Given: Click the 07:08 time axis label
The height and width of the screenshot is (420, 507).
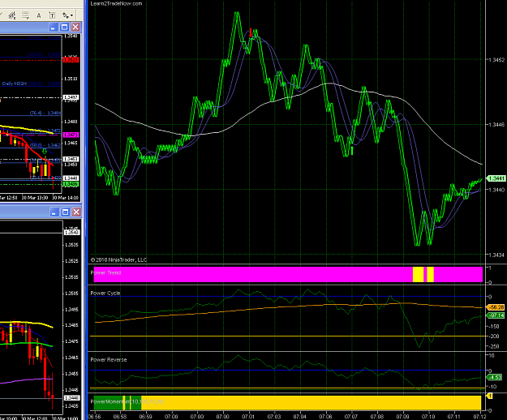Looking at the screenshot, I should [377, 417].
